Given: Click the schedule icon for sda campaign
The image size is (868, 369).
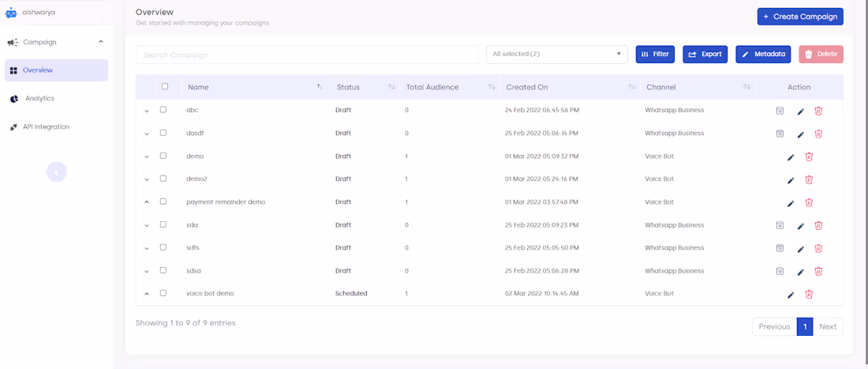Looking at the screenshot, I should pyautogui.click(x=780, y=225).
